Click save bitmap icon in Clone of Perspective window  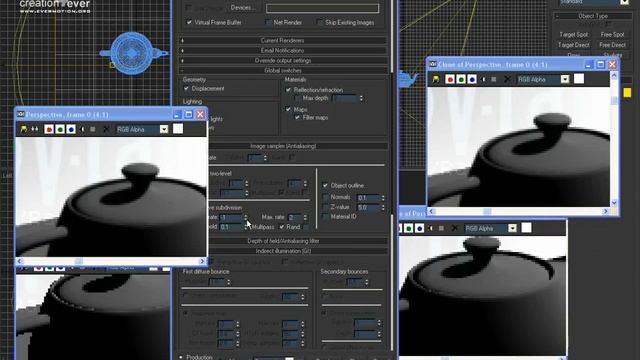tap(436, 80)
